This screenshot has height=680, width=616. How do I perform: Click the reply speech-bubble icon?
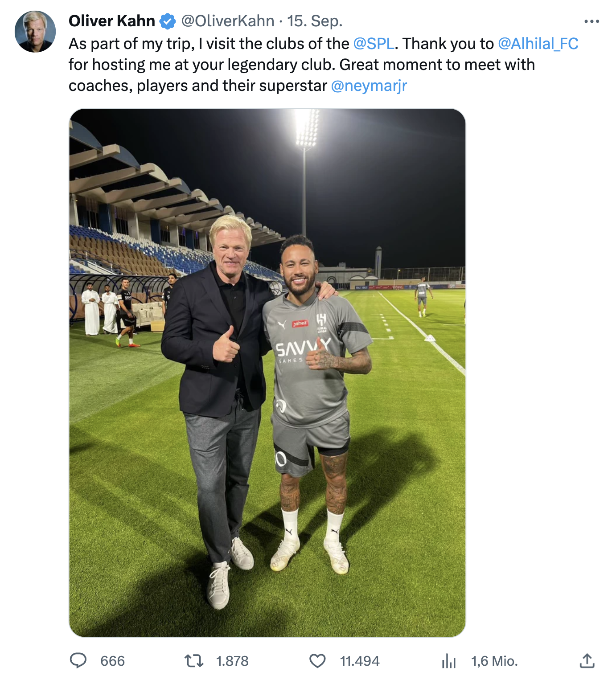tap(78, 660)
